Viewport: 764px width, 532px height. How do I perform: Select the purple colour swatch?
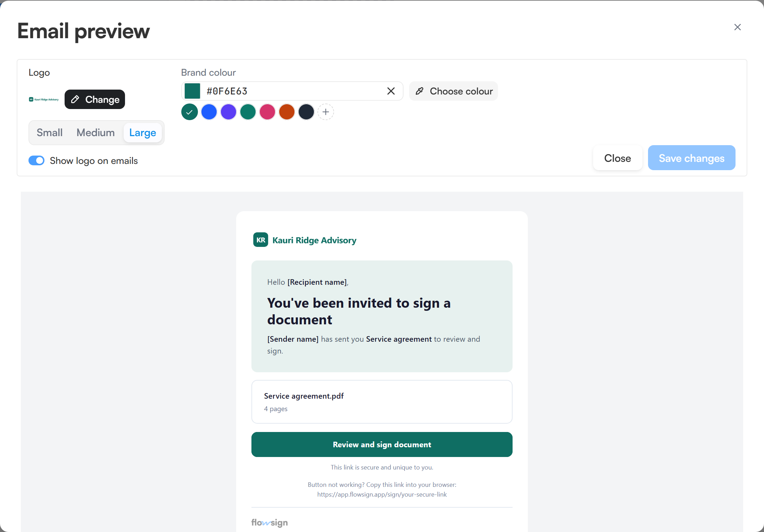(x=229, y=112)
